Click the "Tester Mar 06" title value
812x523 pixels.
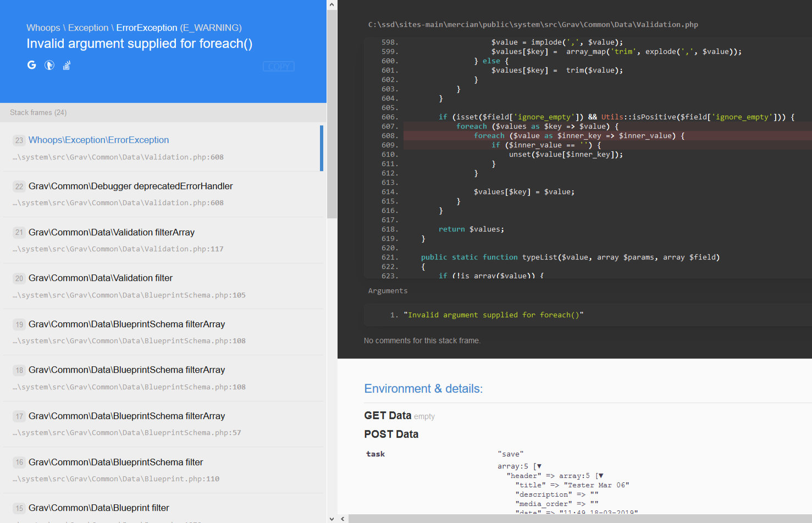click(596, 485)
